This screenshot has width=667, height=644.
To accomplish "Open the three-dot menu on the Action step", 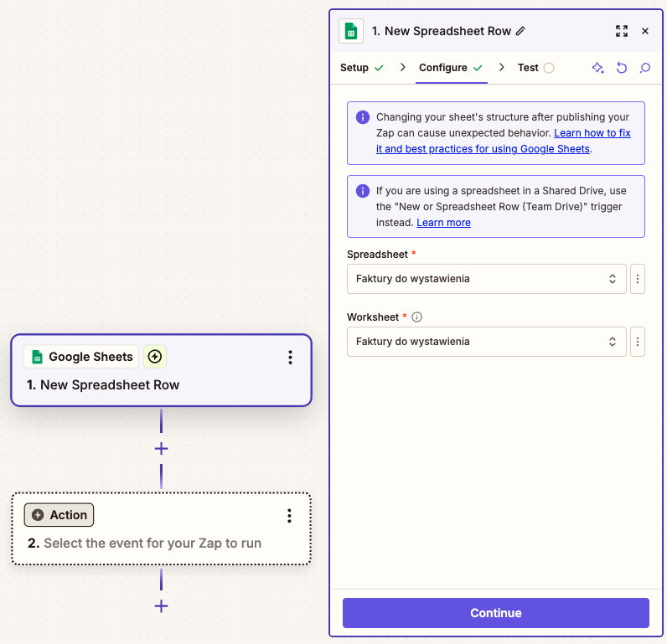I will tap(289, 516).
